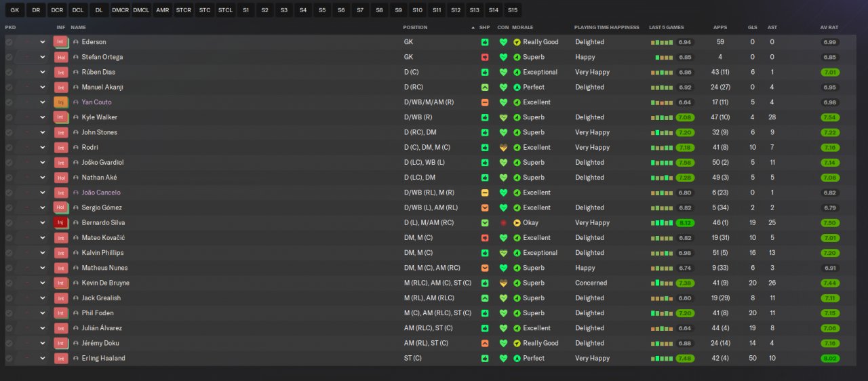Toggle picked checkmark for Ederson
Image resolution: width=868 pixels, height=381 pixels.
pyautogui.click(x=9, y=42)
